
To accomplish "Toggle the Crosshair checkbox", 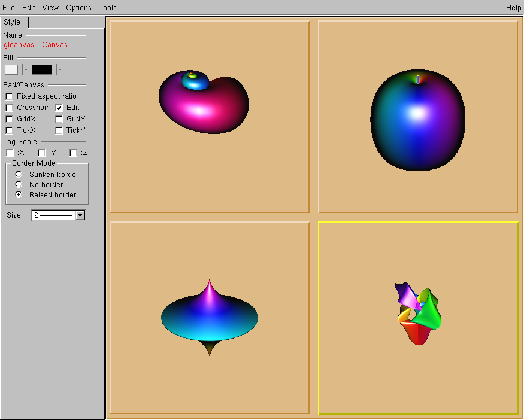I will click(10, 108).
